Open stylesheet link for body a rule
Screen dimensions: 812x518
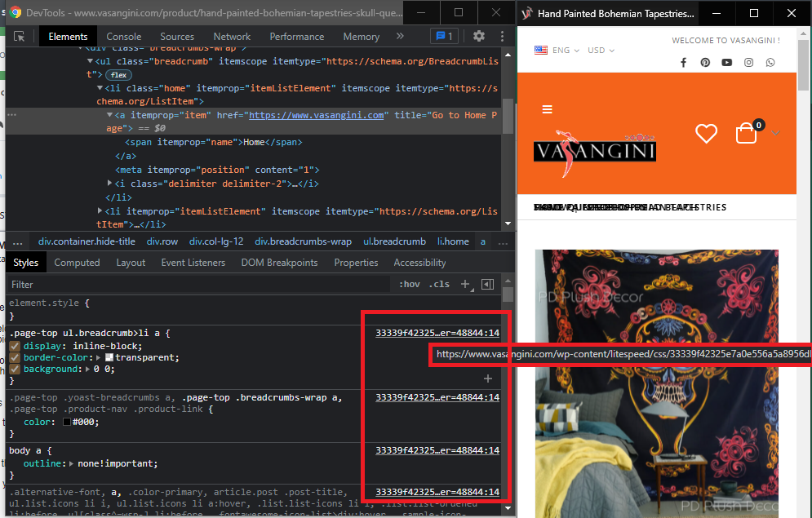[437, 450]
